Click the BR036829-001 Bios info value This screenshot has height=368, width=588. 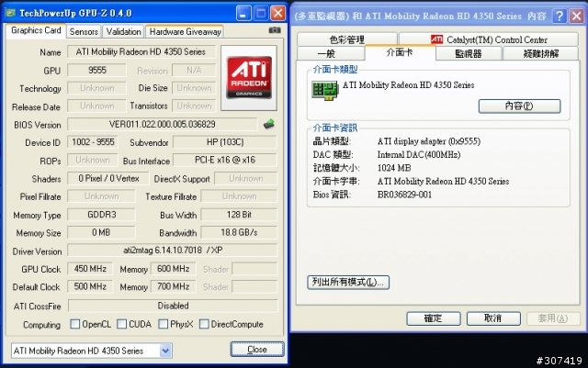[404, 195]
